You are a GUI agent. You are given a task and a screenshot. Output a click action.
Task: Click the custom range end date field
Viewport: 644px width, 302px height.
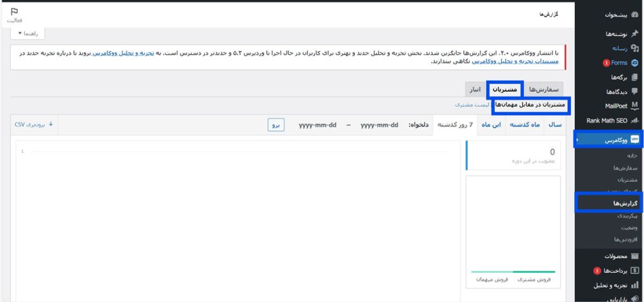pos(318,125)
